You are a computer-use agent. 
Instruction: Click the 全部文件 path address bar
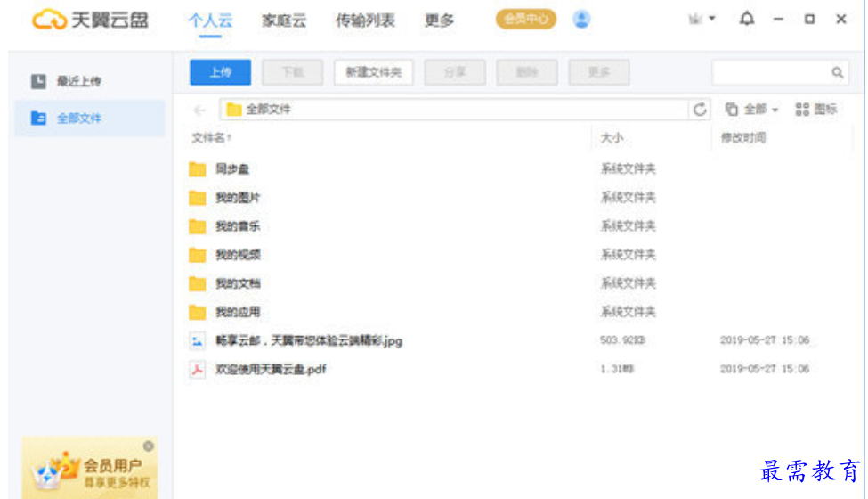[454, 110]
